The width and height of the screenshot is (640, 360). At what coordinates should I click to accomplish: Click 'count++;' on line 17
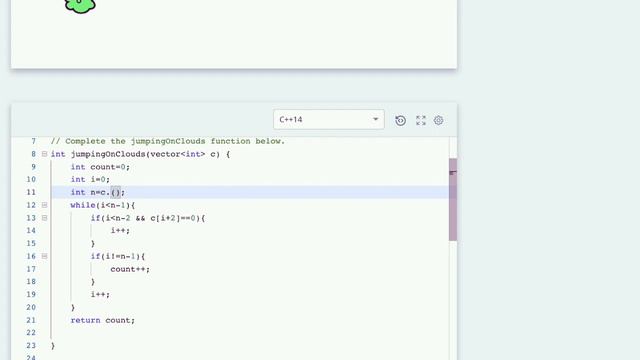pos(130,269)
